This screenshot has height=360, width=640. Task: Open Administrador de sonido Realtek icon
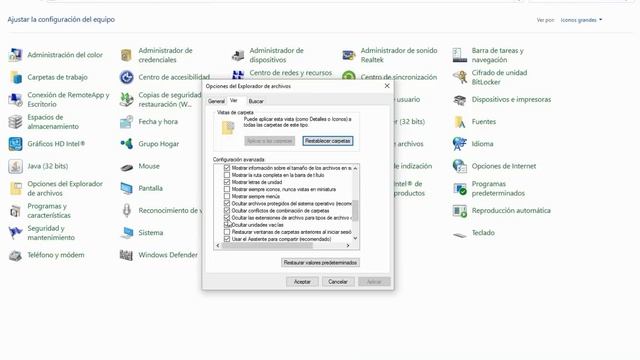click(x=349, y=55)
